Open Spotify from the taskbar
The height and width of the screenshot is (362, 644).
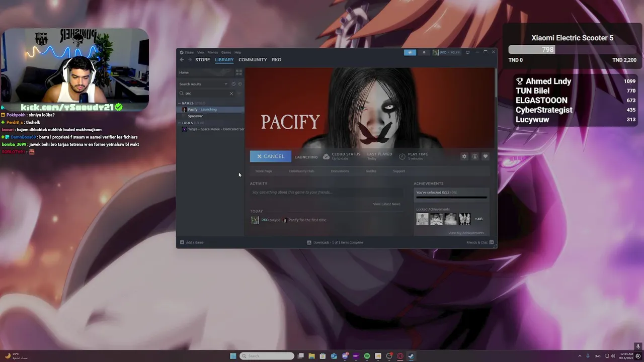(x=367, y=356)
